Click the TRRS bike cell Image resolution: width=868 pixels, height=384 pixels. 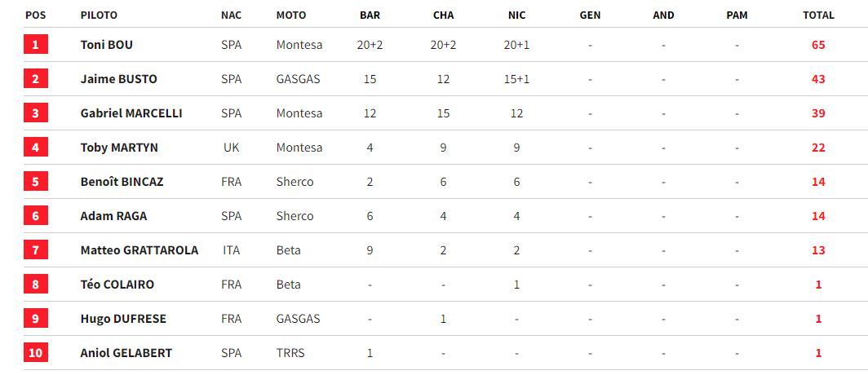coord(290,353)
